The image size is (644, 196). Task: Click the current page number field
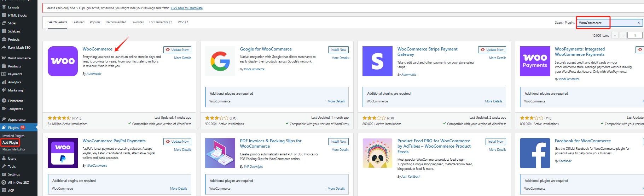point(635,35)
